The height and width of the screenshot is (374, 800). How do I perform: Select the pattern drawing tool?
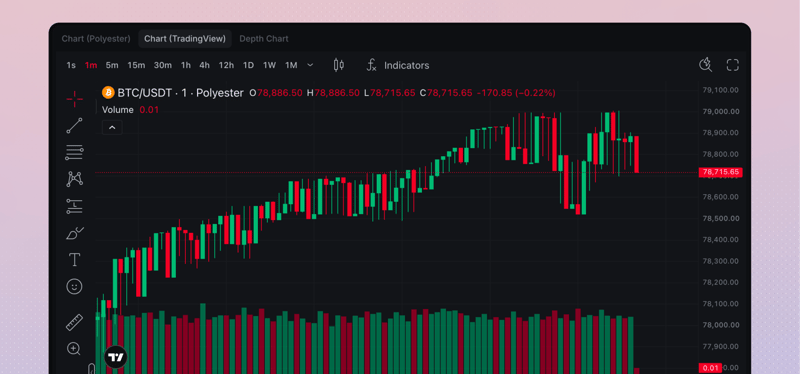click(x=74, y=179)
